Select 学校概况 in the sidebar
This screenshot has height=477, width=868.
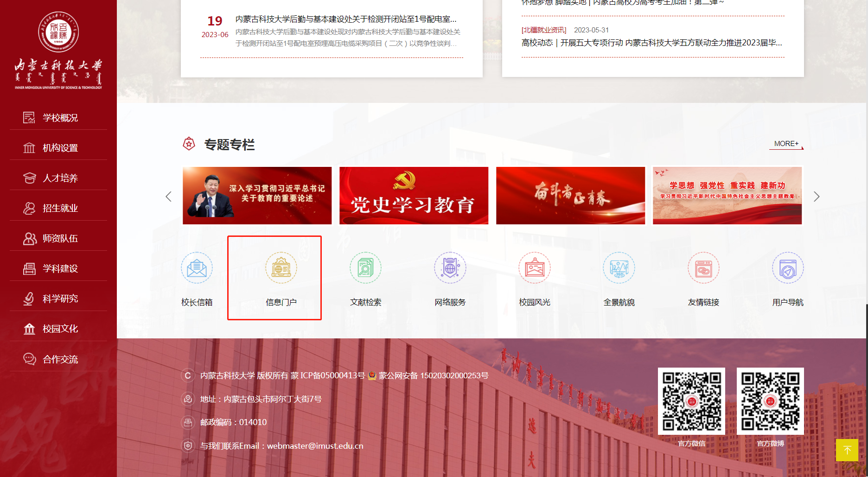58,118
